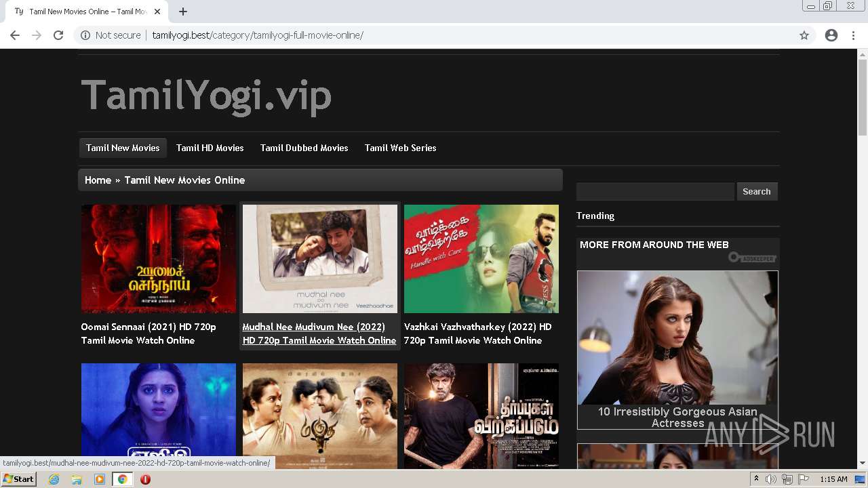Open Oomai Sennaai movie poster

point(159,259)
